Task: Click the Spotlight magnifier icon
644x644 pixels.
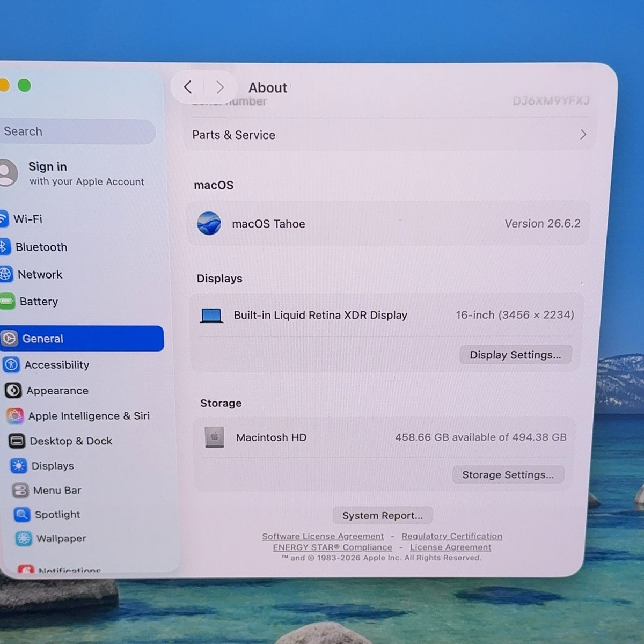Action: click(x=22, y=515)
